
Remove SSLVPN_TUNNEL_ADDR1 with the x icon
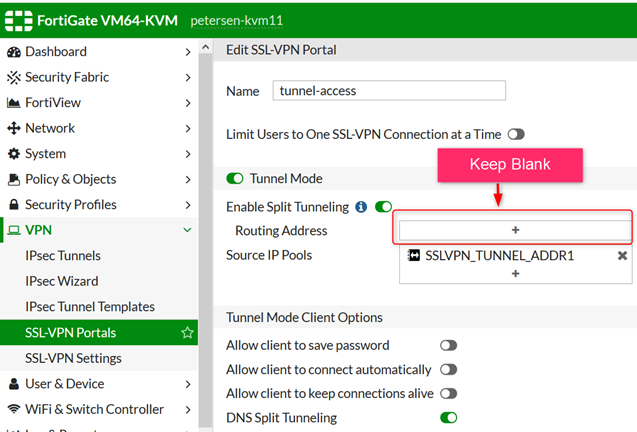tap(622, 256)
